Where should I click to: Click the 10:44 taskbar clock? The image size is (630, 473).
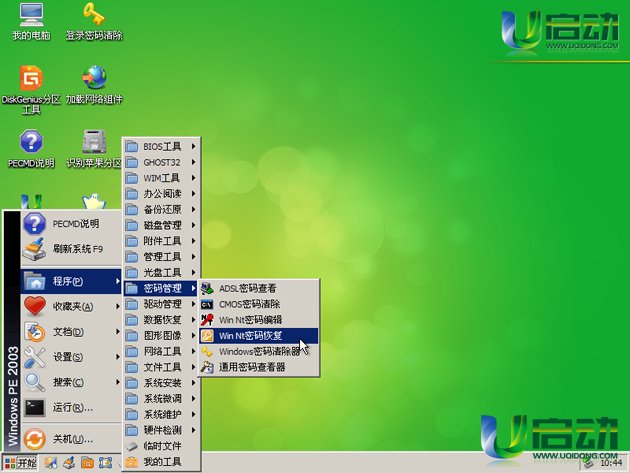coord(611,463)
